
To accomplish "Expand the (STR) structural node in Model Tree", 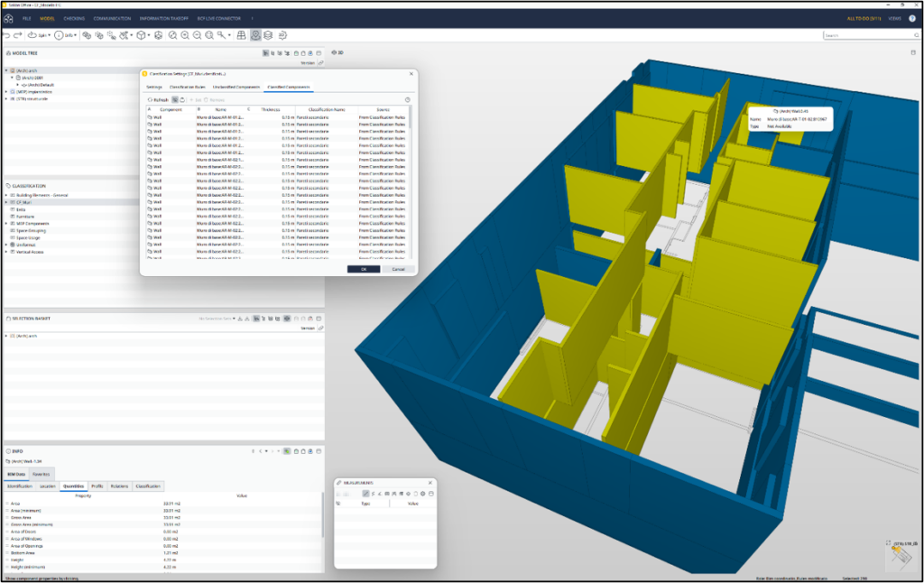I will 6,99.
